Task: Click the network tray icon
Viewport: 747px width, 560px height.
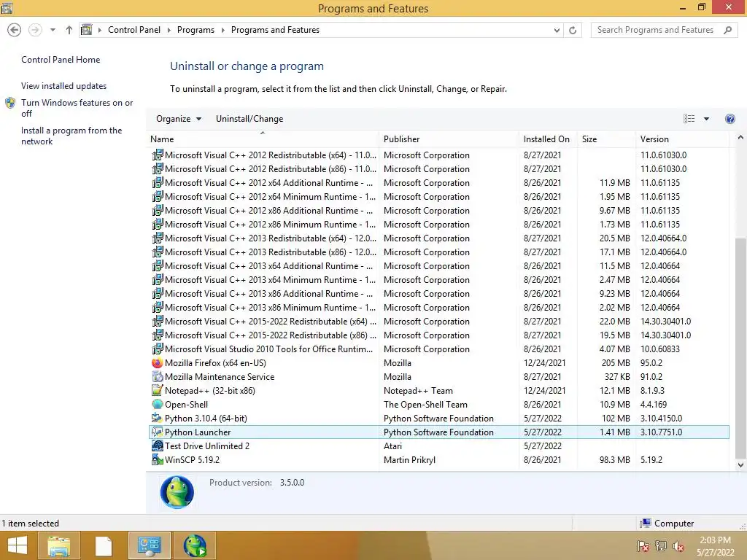Action: coord(661,546)
